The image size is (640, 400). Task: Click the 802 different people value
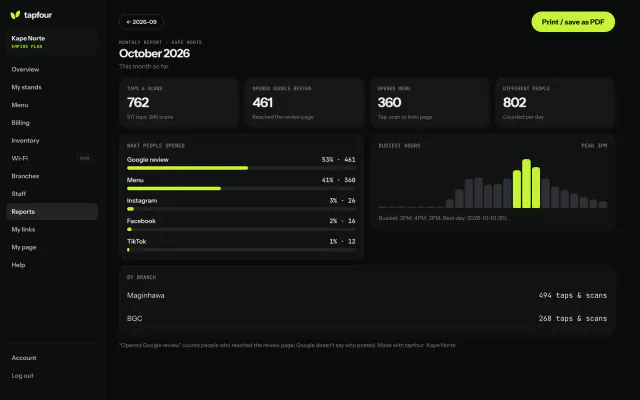[x=515, y=102]
